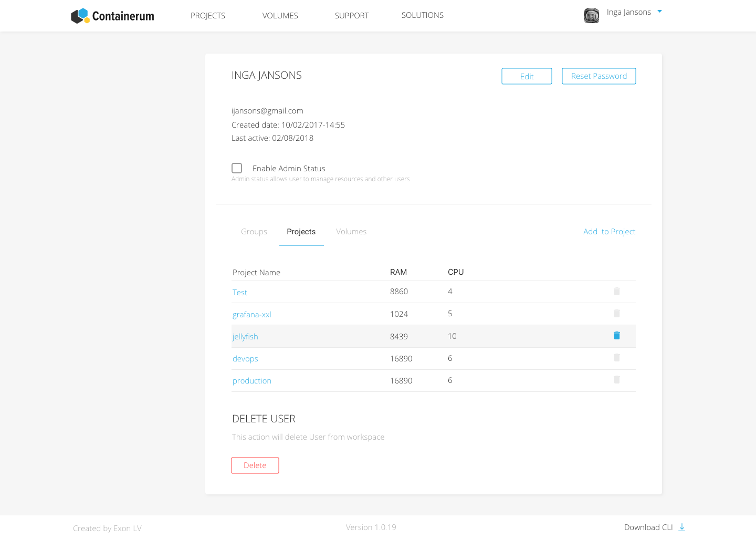
Task: Enable the Admin Status checkbox
Action: (237, 168)
